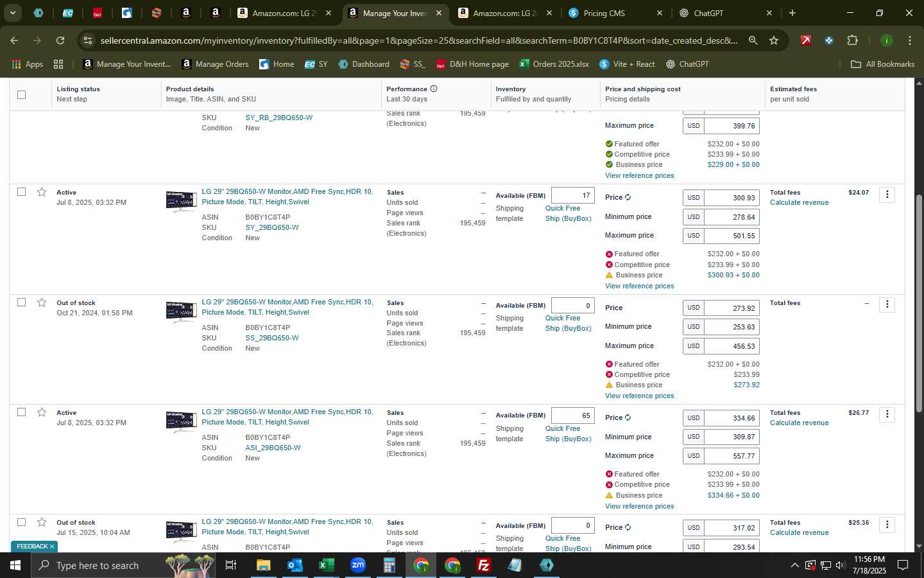Image resolution: width=924 pixels, height=578 pixels.
Task: Open the All Bookmarks folder
Action: click(882, 64)
